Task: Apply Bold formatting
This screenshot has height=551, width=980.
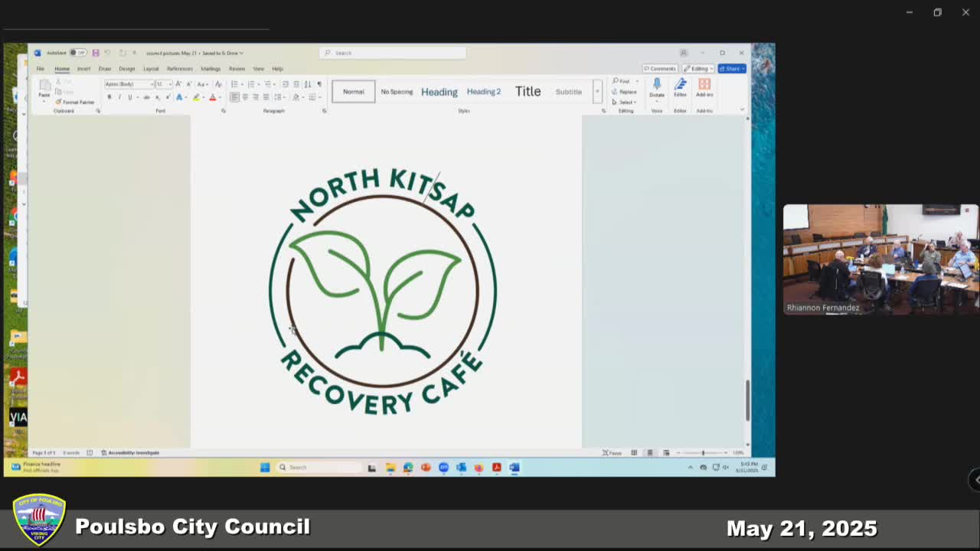Action: (109, 96)
